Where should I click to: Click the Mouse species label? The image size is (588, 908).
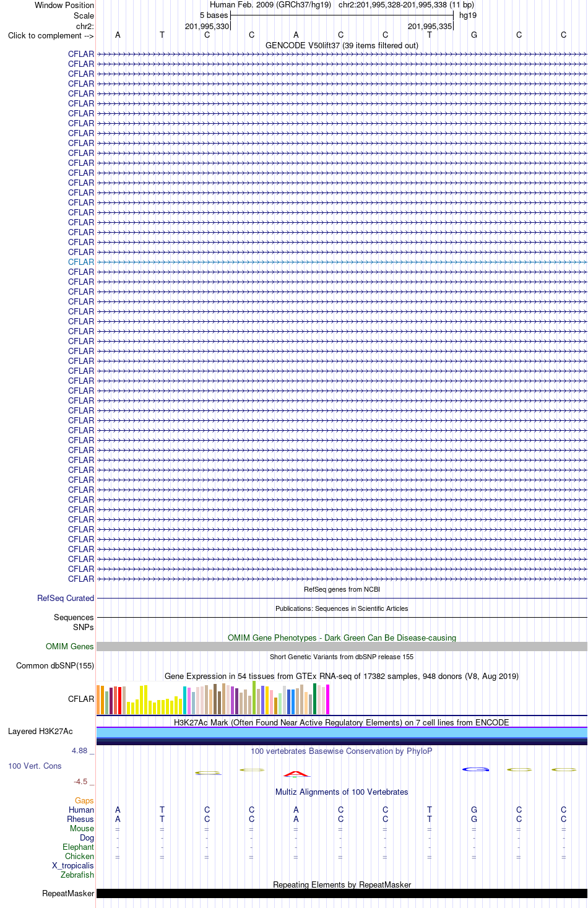82,828
